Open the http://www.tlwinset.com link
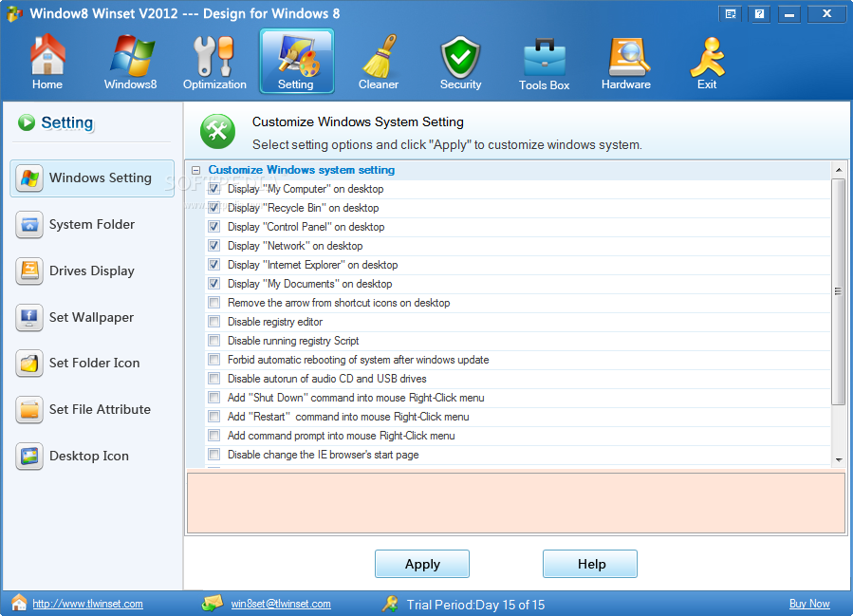This screenshot has width=853, height=616. tap(87, 604)
